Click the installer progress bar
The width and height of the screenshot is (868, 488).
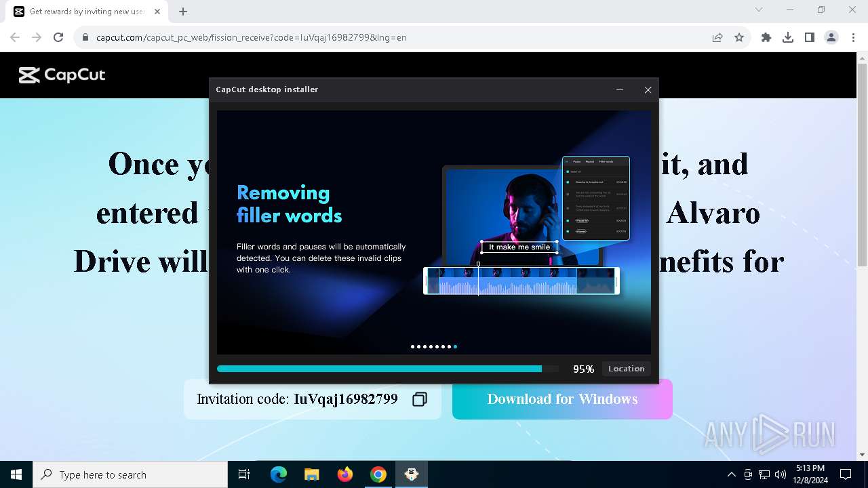coord(388,369)
